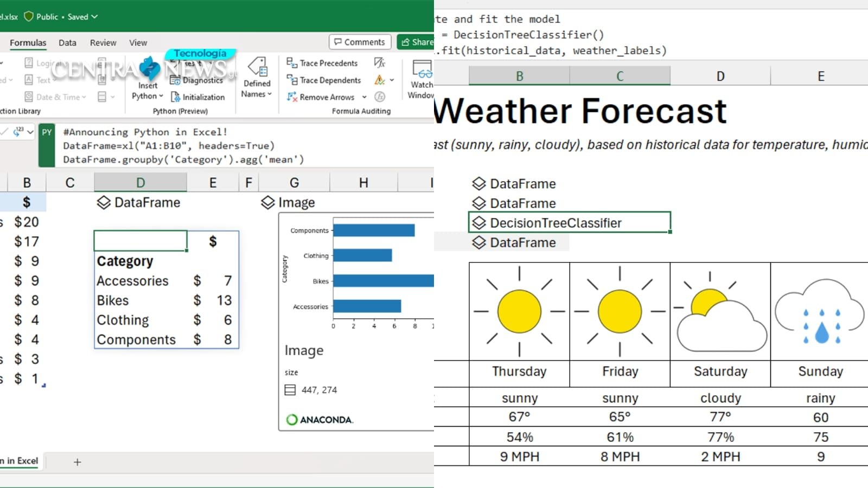The width and height of the screenshot is (868, 488).
Task: Click the PY indicator in formula bar
Action: coord(47,132)
